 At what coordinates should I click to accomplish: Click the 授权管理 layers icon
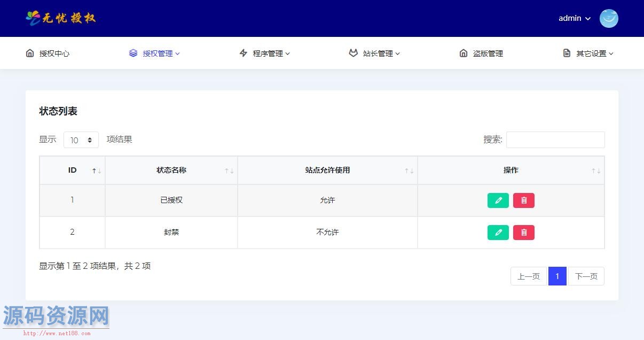point(133,53)
